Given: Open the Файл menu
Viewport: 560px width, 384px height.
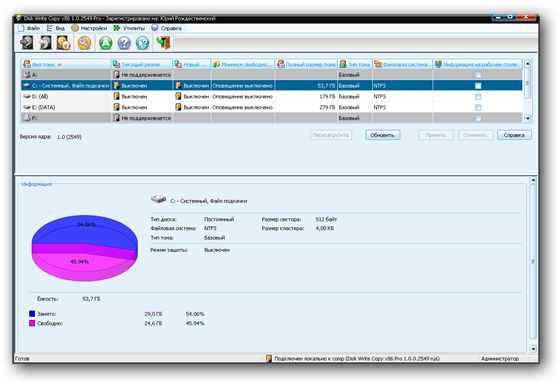Looking at the screenshot, I should point(29,28).
